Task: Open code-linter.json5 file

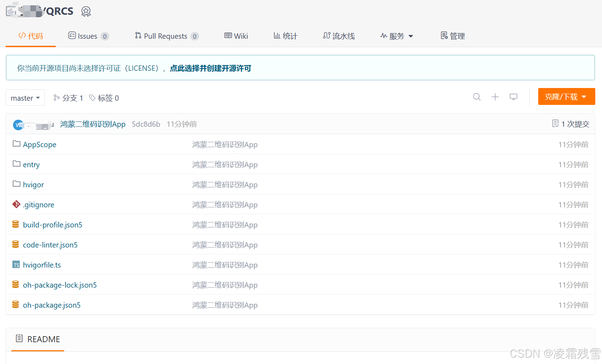Action: click(x=50, y=245)
